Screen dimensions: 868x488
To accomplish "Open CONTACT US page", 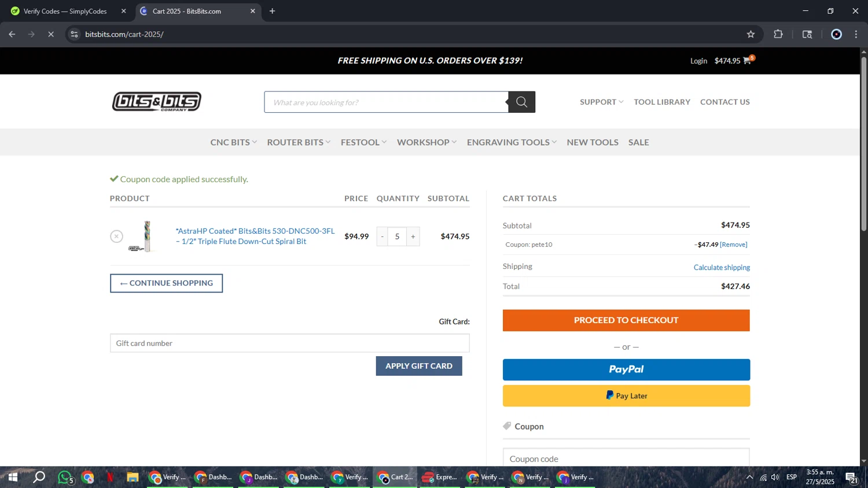I will tap(725, 102).
